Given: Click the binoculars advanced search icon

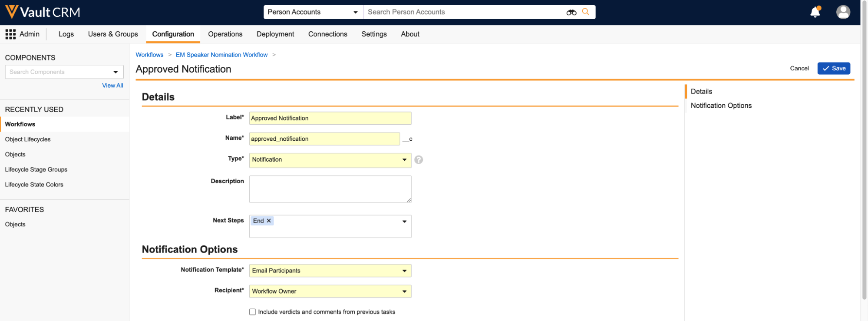Looking at the screenshot, I should (x=571, y=12).
